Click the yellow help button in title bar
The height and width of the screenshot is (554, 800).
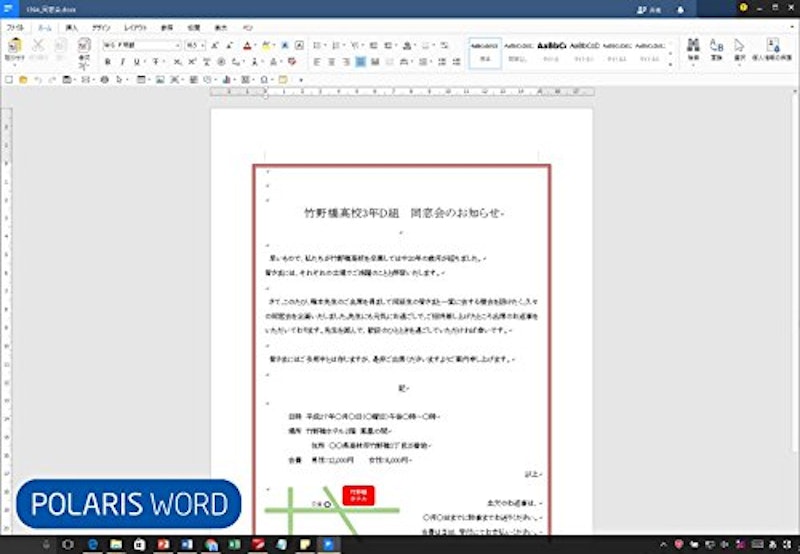point(743,7)
